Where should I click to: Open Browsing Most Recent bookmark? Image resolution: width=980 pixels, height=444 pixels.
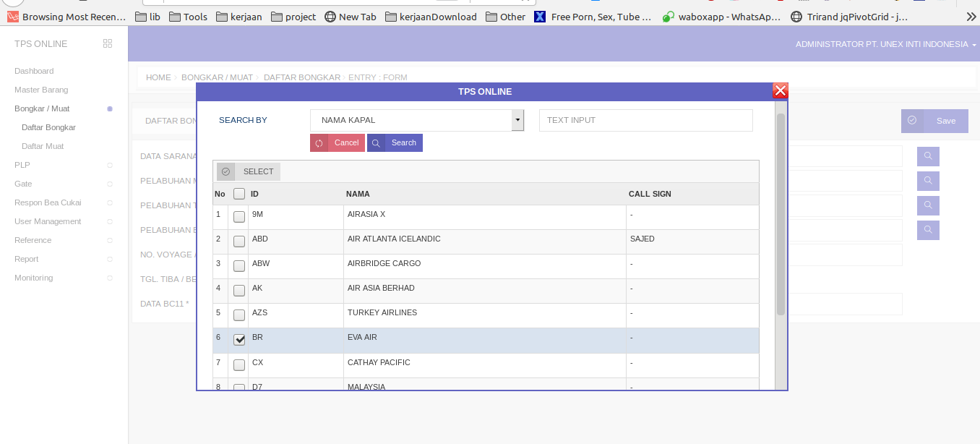point(66,17)
